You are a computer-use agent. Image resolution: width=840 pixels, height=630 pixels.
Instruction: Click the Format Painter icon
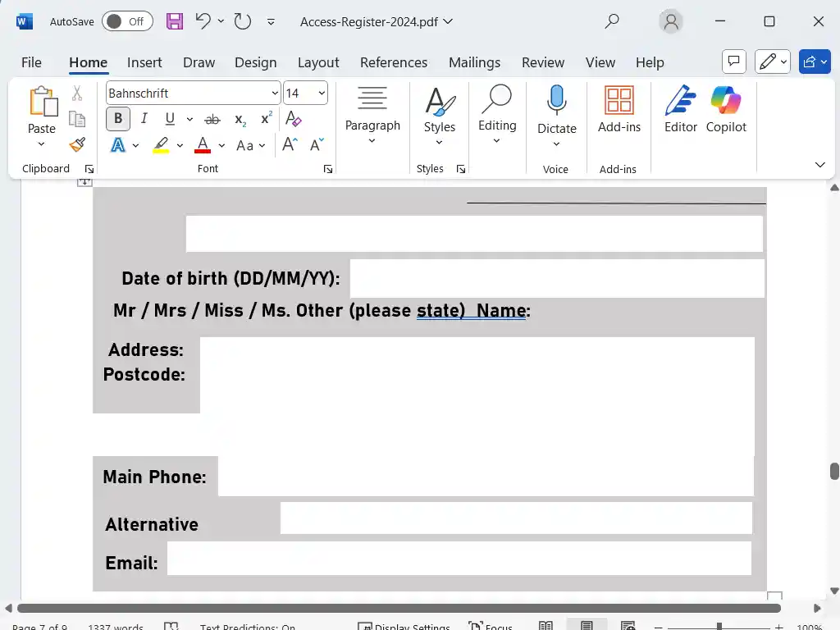click(77, 145)
